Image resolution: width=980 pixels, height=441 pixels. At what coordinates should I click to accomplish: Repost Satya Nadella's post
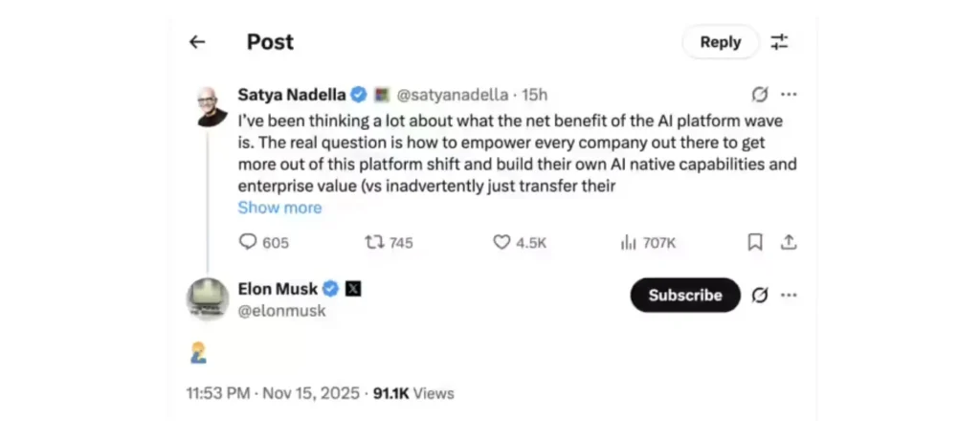click(x=373, y=243)
